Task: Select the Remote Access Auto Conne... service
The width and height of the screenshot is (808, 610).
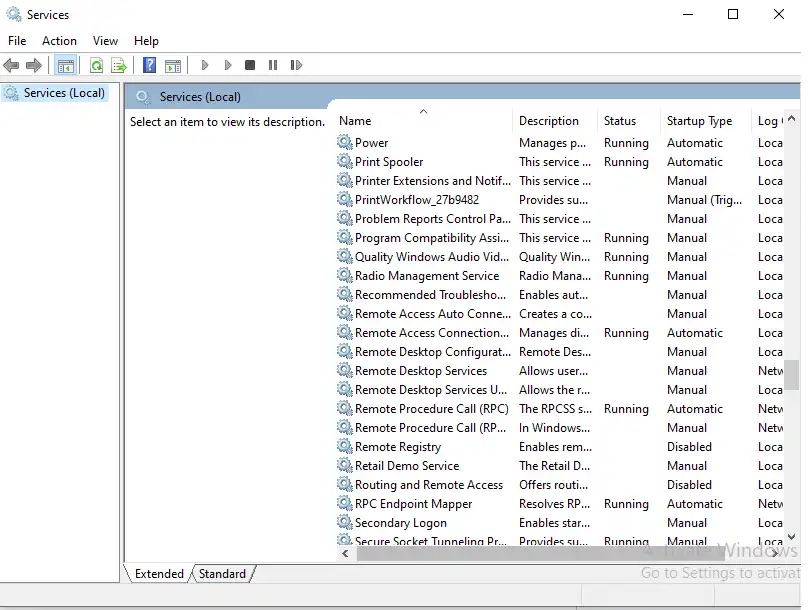Action: (432, 314)
